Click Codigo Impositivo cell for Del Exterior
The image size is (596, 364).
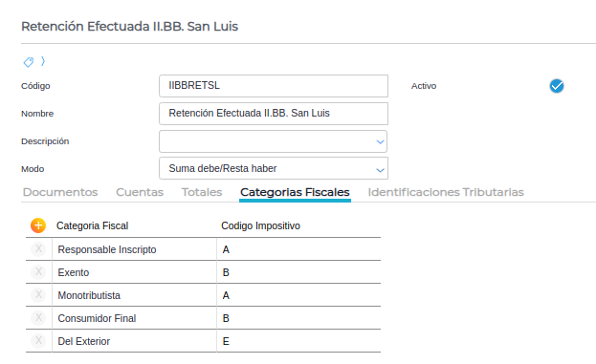pyautogui.click(x=298, y=341)
